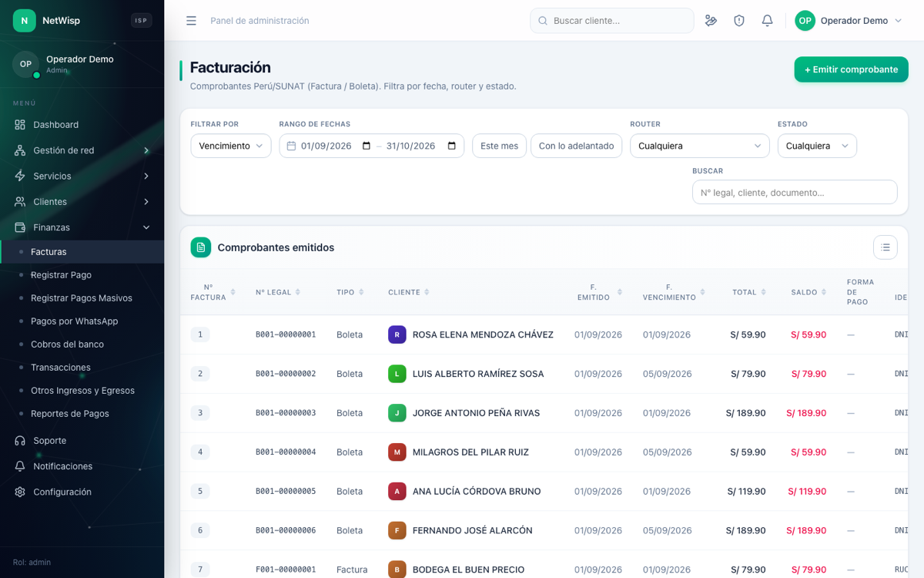Click saldo S/ 119.90 in red
The height and width of the screenshot is (578, 924).
pyautogui.click(x=807, y=491)
